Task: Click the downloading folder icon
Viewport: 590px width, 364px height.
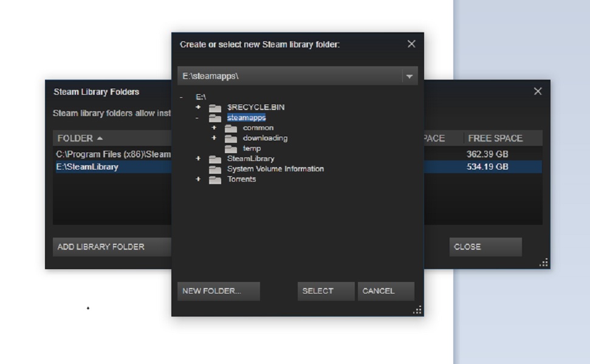Action: pyautogui.click(x=231, y=139)
